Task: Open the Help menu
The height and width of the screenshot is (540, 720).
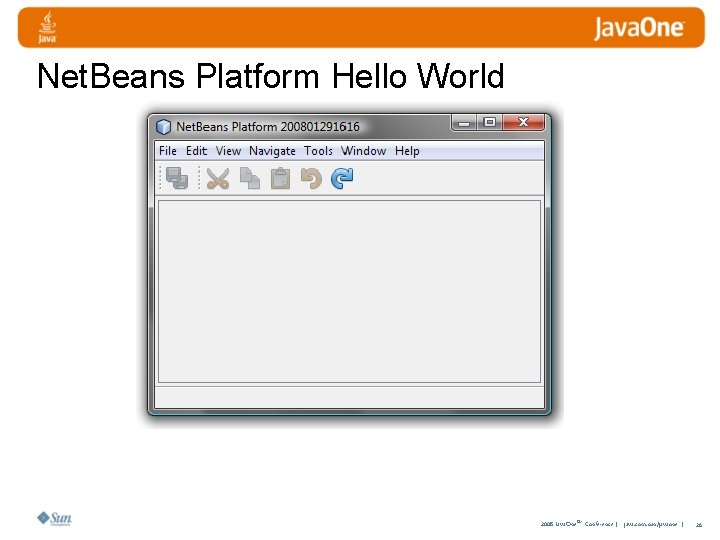Action: point(407,151)
